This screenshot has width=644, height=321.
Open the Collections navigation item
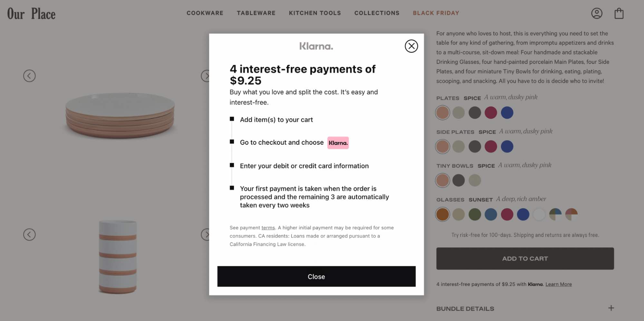click(x=377, y=13)
